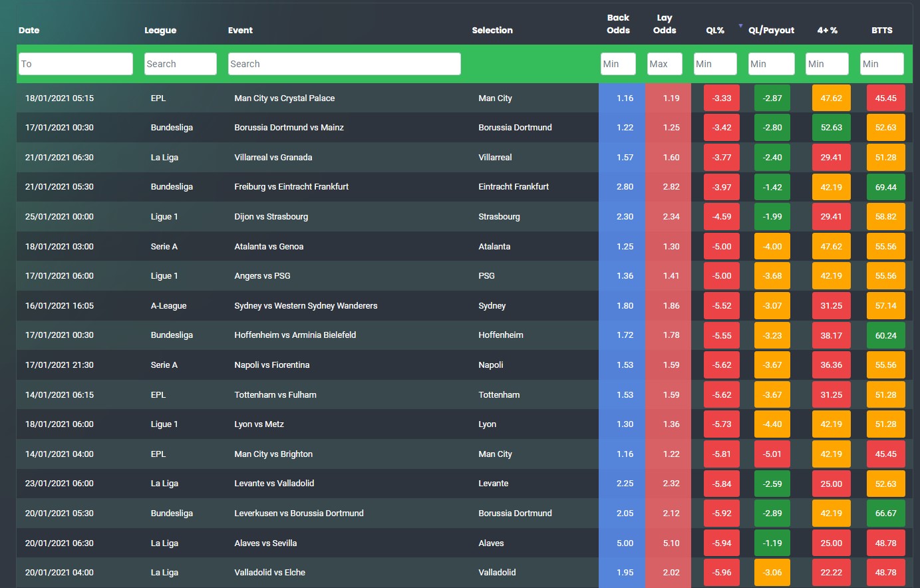Select the Villarreal vs Granada event
Viewport: 920px width, 588px height.
(x=273, y=157)
